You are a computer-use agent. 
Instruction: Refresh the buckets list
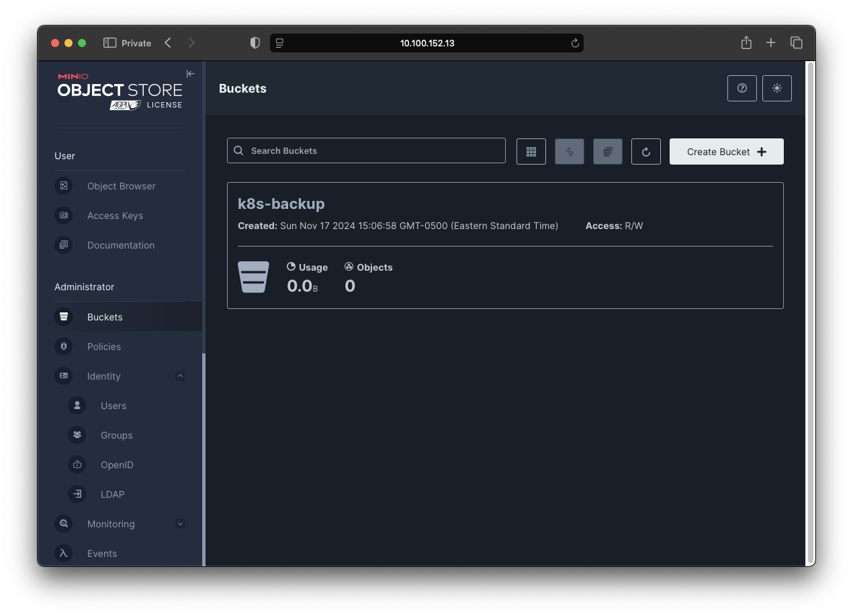645,151
